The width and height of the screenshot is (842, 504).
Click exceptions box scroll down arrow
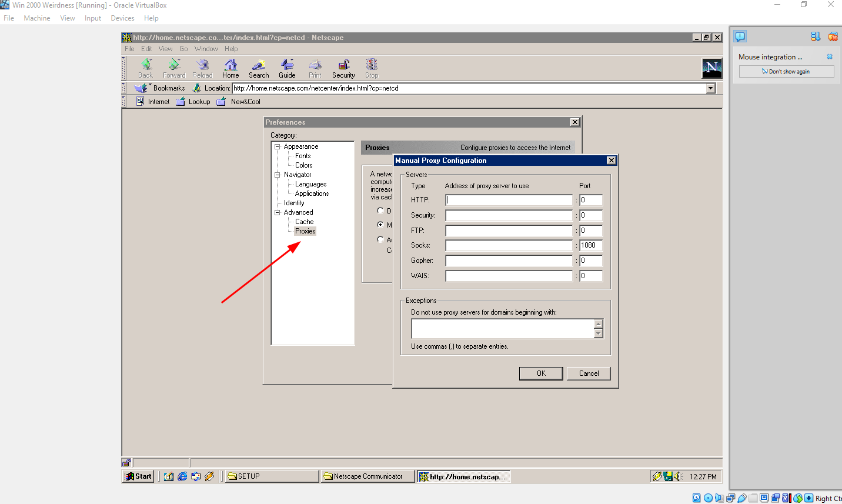(x=599, y=334)
